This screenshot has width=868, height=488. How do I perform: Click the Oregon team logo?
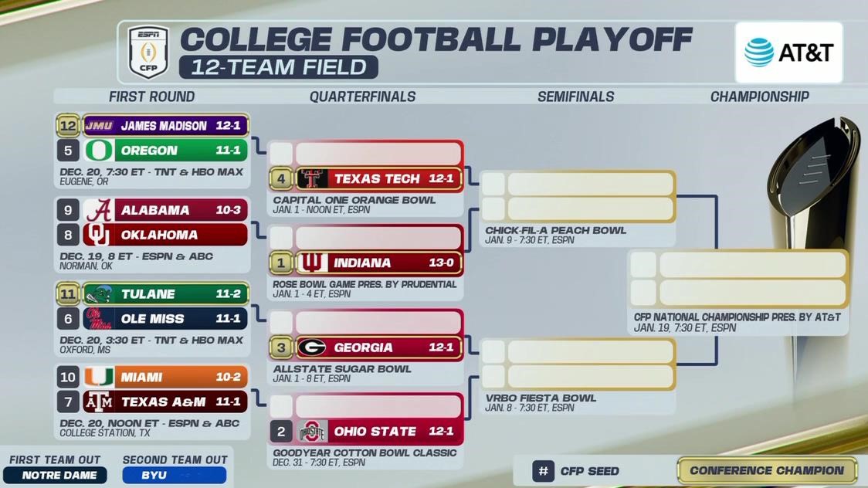99,150
